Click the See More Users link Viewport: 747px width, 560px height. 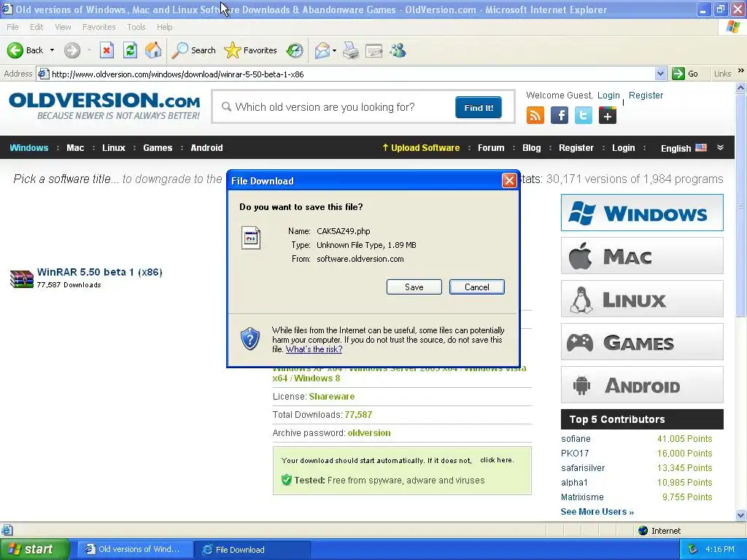[597, 511]
